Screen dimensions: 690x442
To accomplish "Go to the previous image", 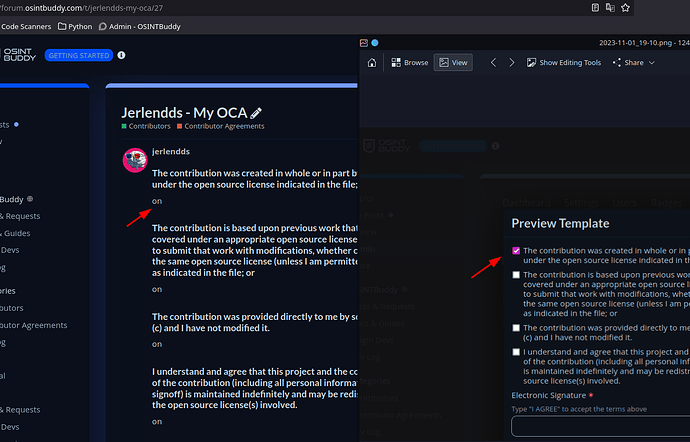I will click(493, 63).
